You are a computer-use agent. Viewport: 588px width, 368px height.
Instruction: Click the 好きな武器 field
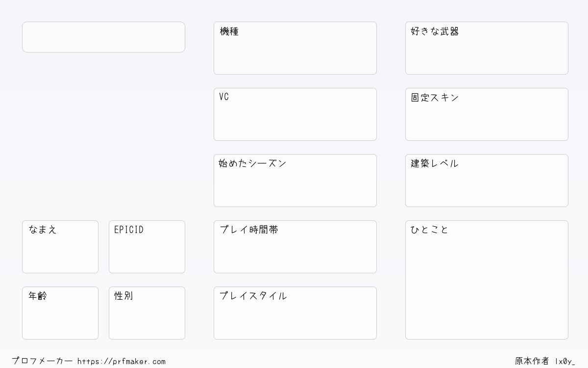tap(487, 48)
